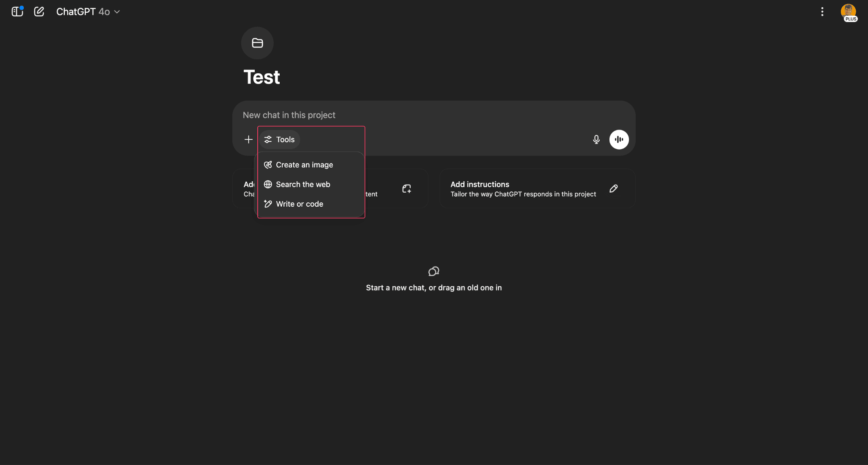This screenshot has width=868, height=465.
Task: Click the globe icon next to Search the web
Action: [267, 184]
